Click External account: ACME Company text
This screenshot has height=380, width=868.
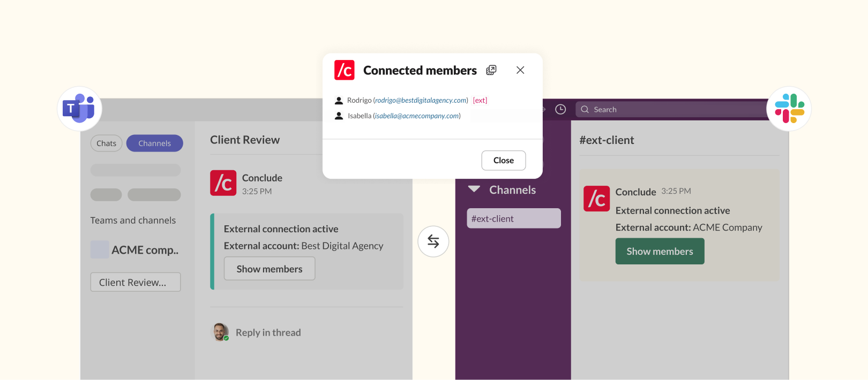689,227
